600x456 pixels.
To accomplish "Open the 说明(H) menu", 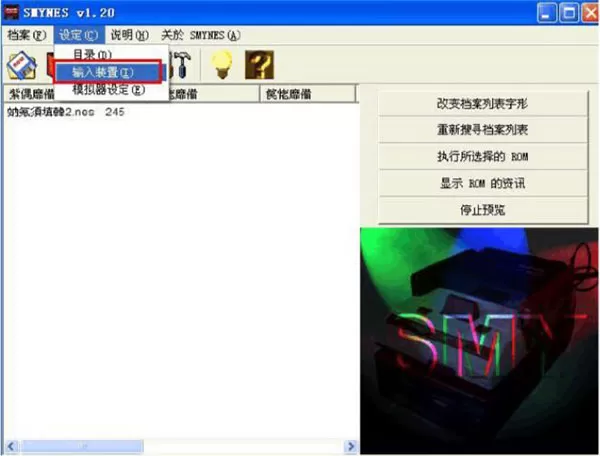I will (x=129, y=35).
